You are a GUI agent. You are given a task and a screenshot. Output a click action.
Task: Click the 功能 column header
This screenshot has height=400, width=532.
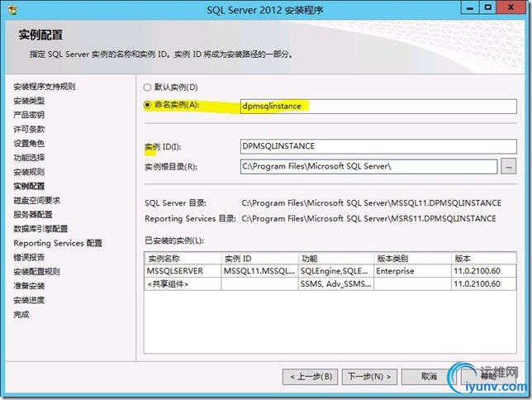point(336,259)
